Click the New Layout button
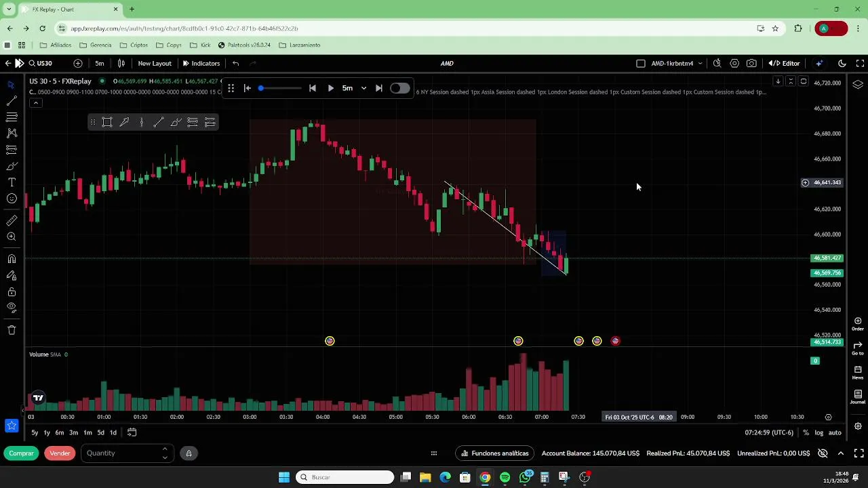Image resolution: width=868 pixels, height=488 pixels. [155, 63]
